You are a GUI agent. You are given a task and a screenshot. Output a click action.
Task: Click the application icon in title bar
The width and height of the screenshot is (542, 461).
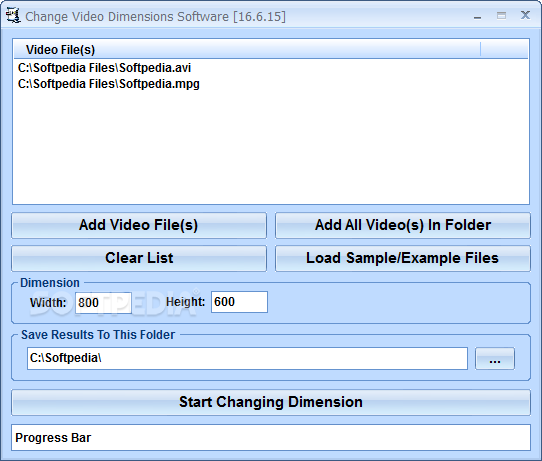click(13, 16)
